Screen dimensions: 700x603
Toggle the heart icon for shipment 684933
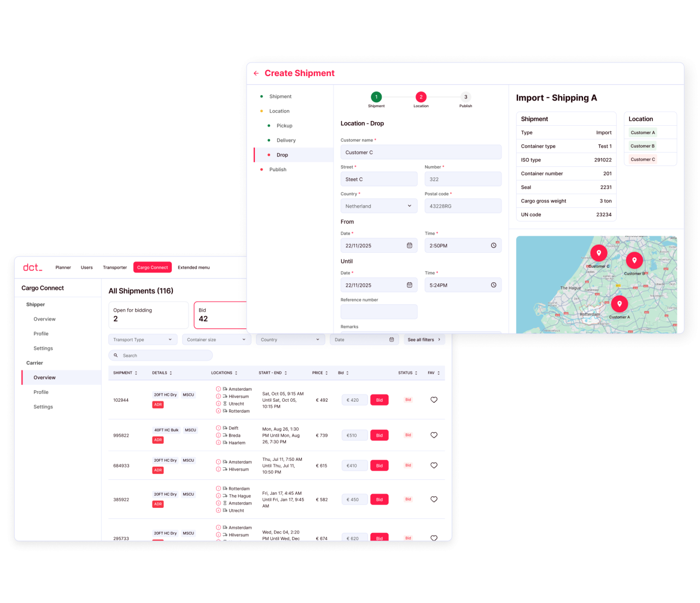434,466
